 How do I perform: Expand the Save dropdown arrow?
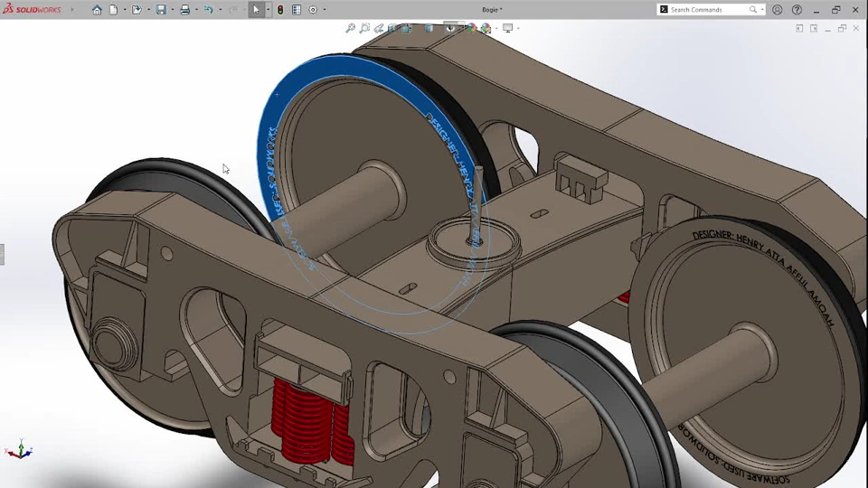coord(172,10)
